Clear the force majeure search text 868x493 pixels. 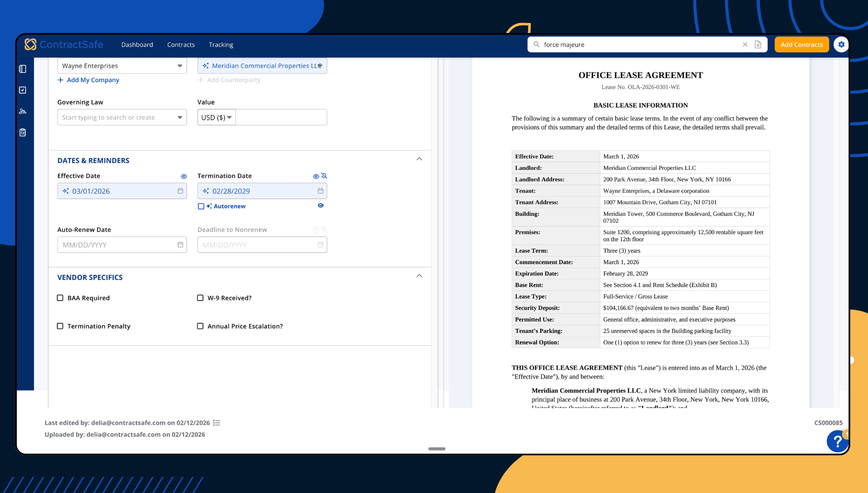pos(745,45)
